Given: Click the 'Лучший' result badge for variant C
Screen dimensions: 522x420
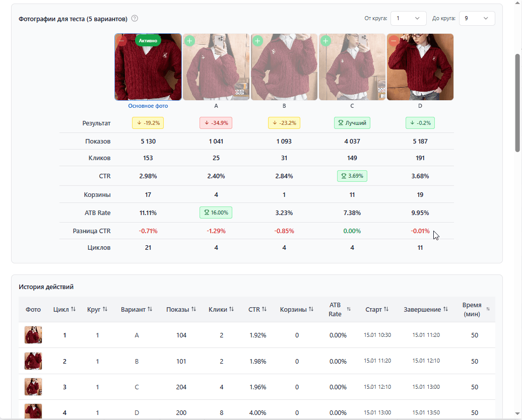Looking at the screenshot, I should 352,123.
